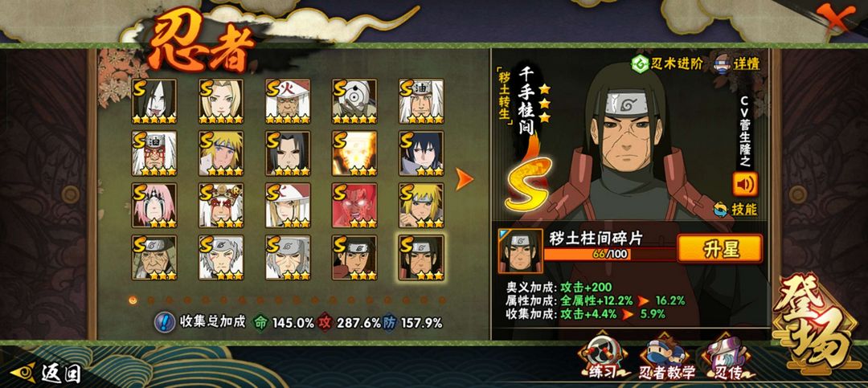Viewport: 868px width, 388px height.
Task: Click the 技能 skill swap icon
Action: [x=721, y=209]
